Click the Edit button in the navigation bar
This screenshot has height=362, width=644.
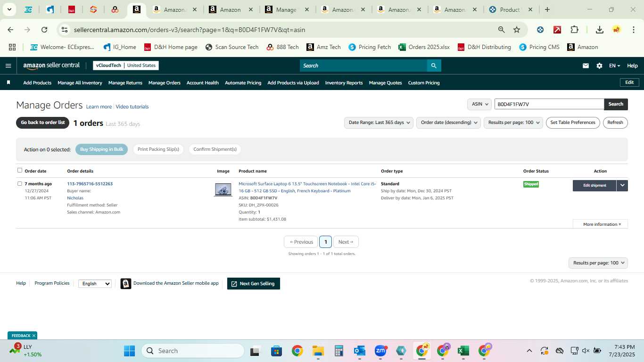pyautogui.click(x=629, y=82)
